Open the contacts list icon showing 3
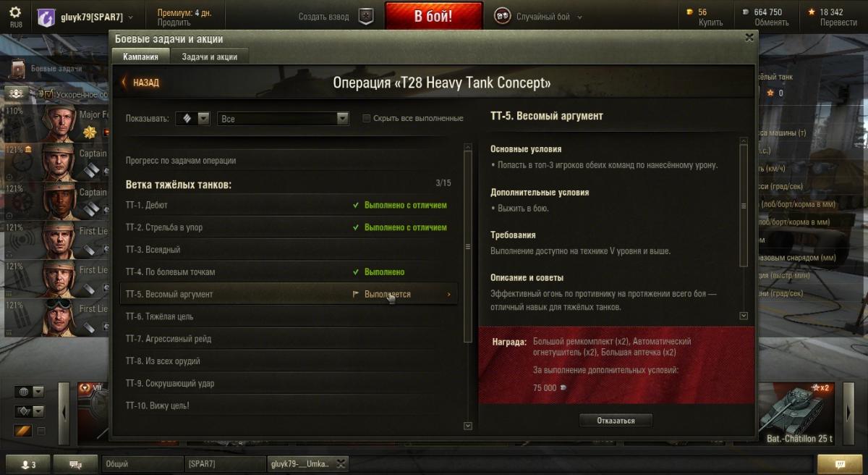This screenshot has width=868, height=475. [x=25, y=464]
